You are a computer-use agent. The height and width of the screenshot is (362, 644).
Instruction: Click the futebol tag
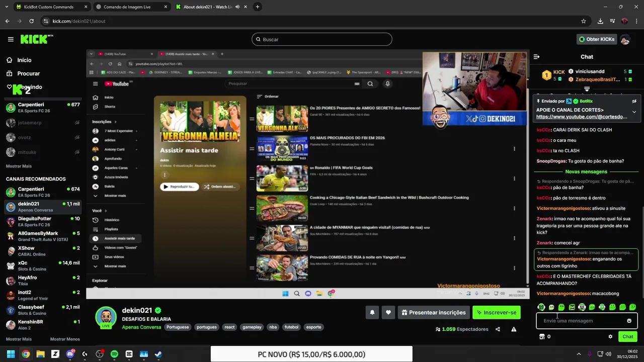point(291,327)
